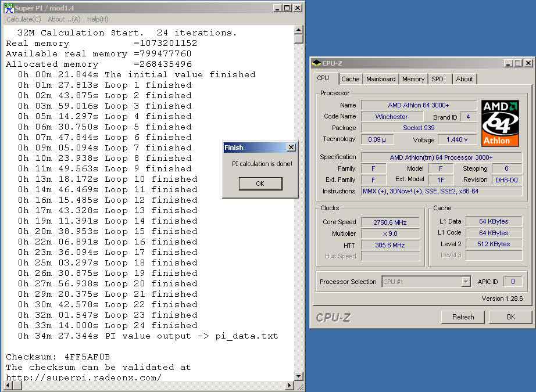The image size is (536, 392).
Task: Click the scroll down arrow in Super PI
Action: tap(298, 376)
